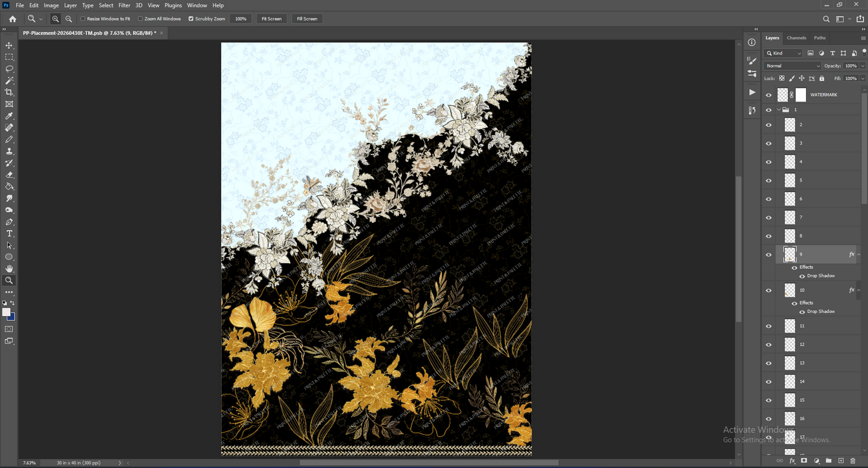Image resolution: width=868 pixels, height=468 pixels.
Task: Open the Image menu
Action: pos(51,5)
